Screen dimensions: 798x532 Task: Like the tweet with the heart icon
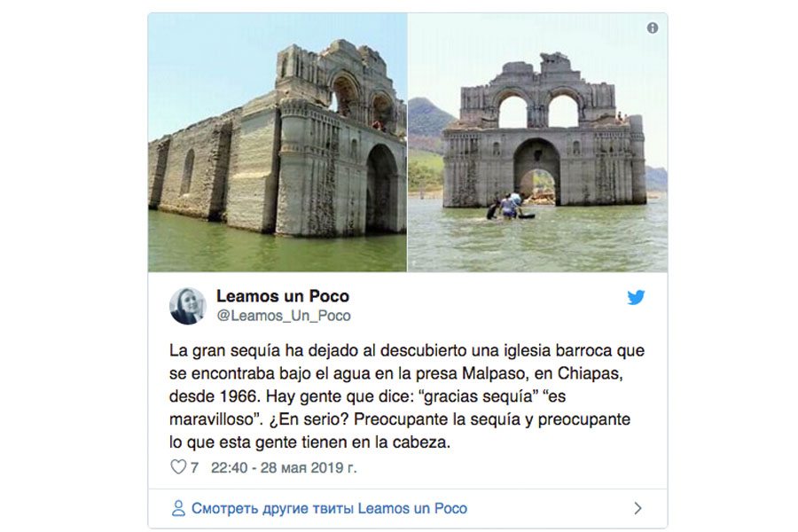point(177,467)
